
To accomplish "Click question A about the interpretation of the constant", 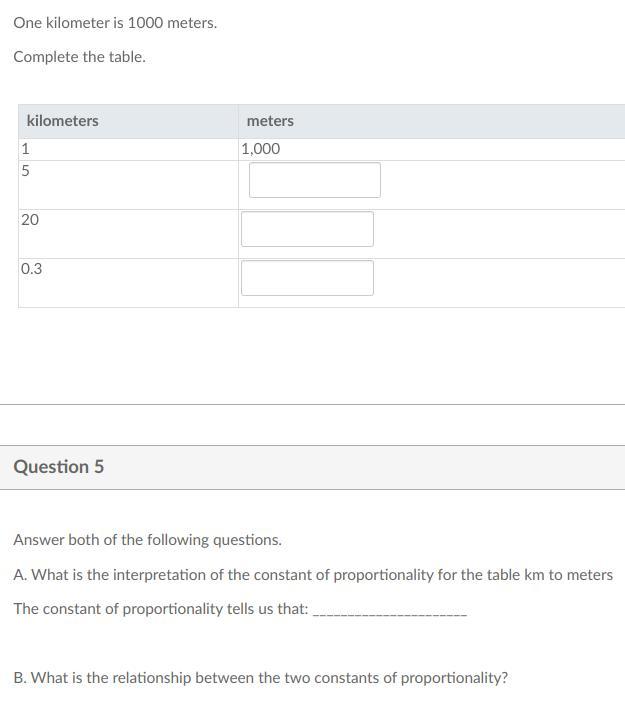I will coord(313,575).
